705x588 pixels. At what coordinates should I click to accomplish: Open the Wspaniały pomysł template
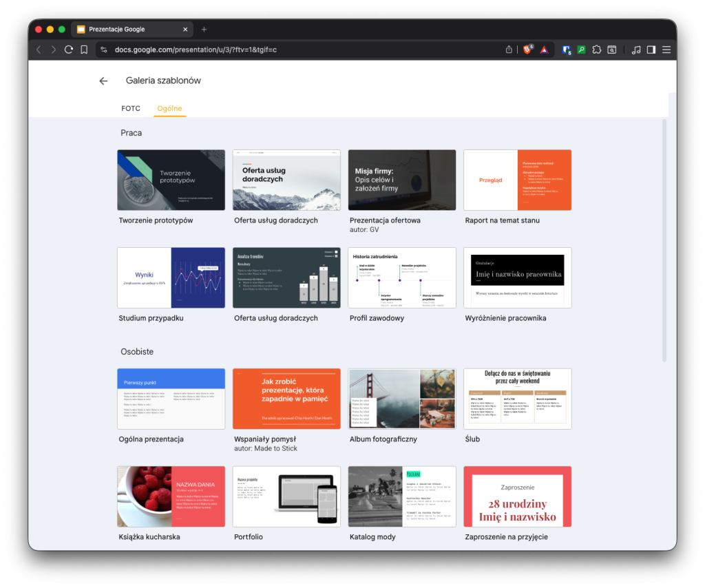click(x=286, y=399)
